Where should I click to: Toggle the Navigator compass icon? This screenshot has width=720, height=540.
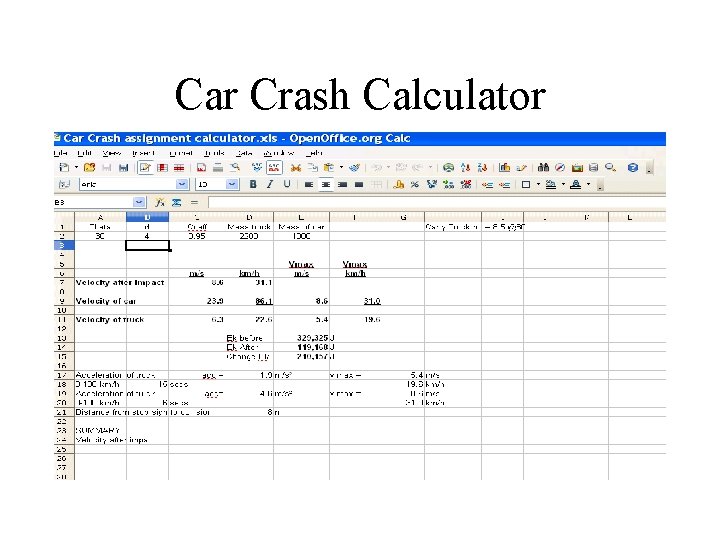tap(560, 168)
